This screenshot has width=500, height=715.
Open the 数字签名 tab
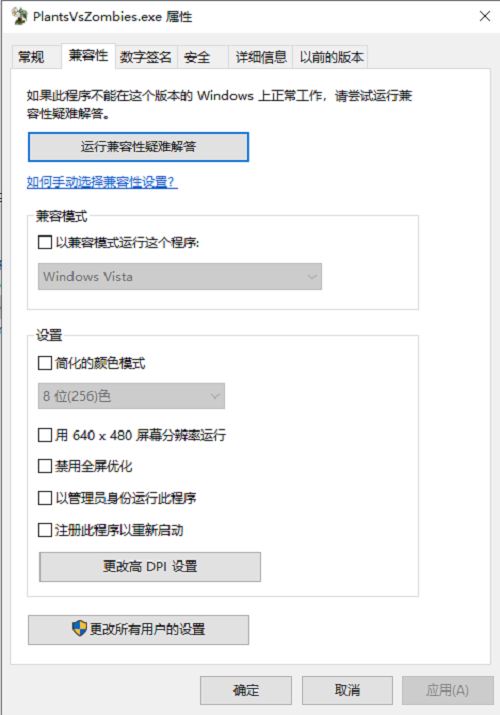tap(146, 57)
